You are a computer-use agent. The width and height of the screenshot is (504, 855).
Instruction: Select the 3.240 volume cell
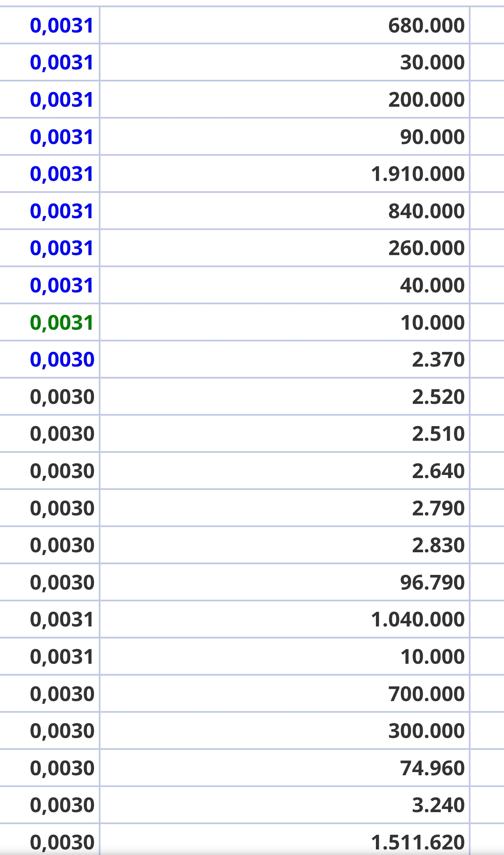coord(438,805)
